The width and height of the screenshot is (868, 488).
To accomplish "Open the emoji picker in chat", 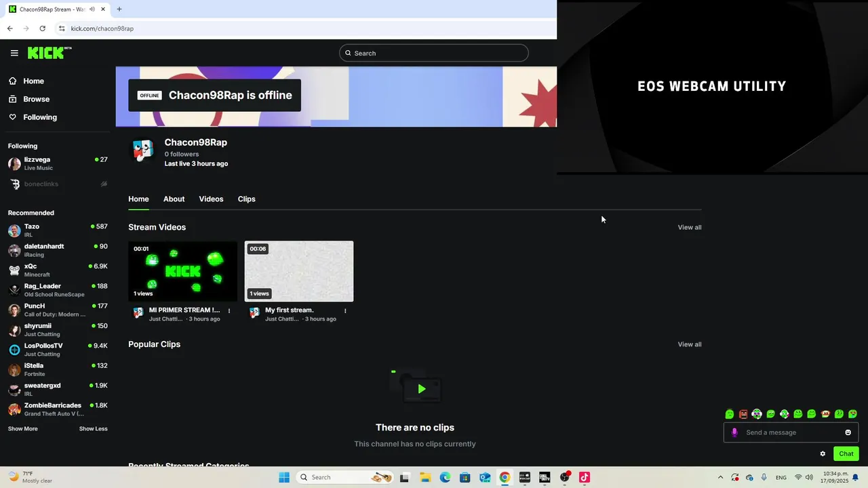I will click(x=848, y=432).
